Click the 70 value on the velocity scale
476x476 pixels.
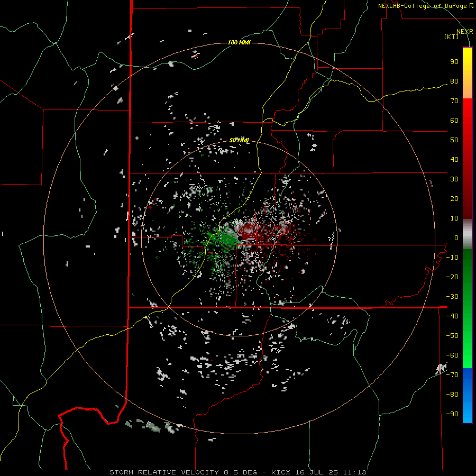coord(454,101)
